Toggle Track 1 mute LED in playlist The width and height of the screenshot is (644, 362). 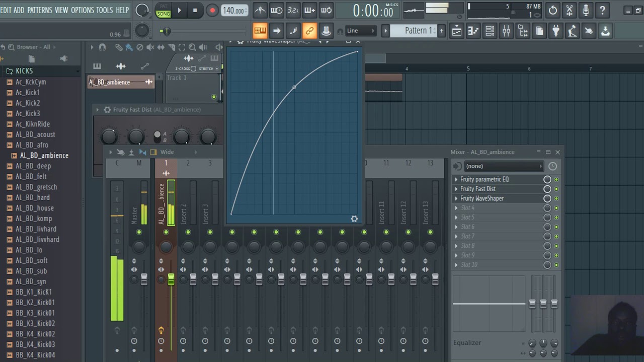point(214,97)
